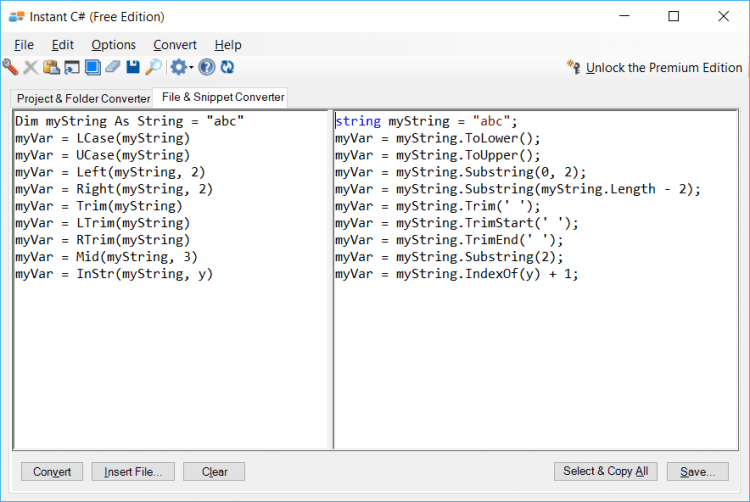Click the eraser clear icon

click(x=112, y=67)
